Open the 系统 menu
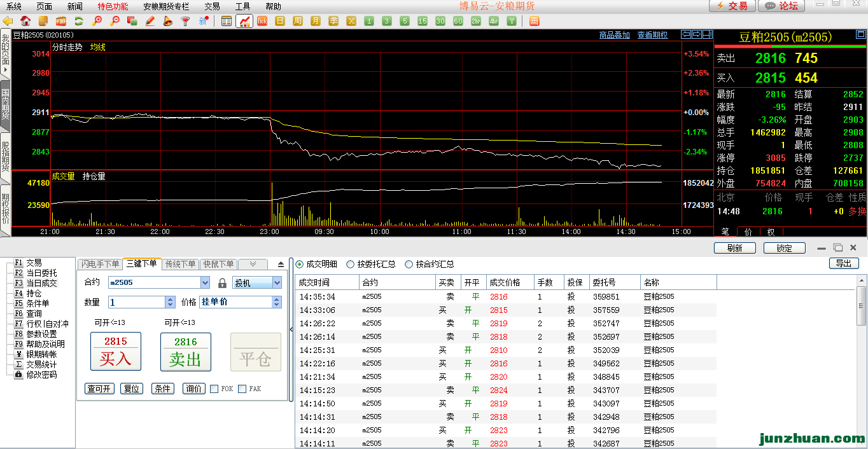Screen dimensions: 868x449 point(13,6)
